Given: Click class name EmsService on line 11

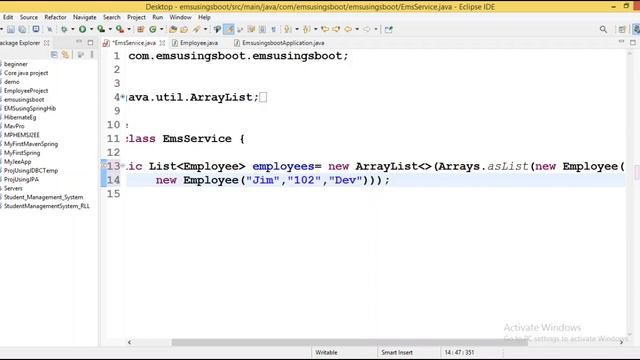Looking at the screenshot, I should coord(197,139).
